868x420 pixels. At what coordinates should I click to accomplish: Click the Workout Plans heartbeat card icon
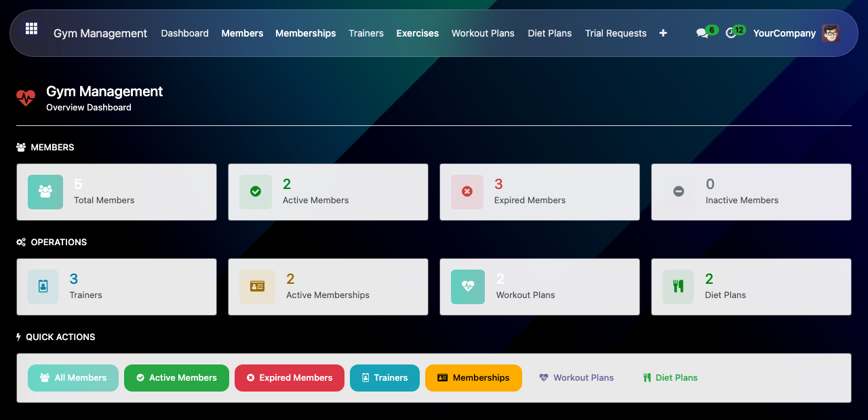click(x=468, y=287)
